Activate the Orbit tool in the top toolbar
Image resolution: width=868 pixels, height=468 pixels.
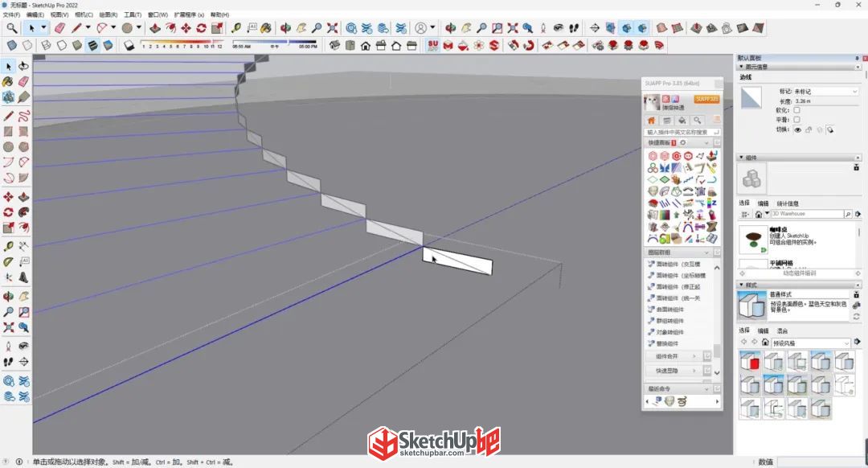(x=285, y=27)
